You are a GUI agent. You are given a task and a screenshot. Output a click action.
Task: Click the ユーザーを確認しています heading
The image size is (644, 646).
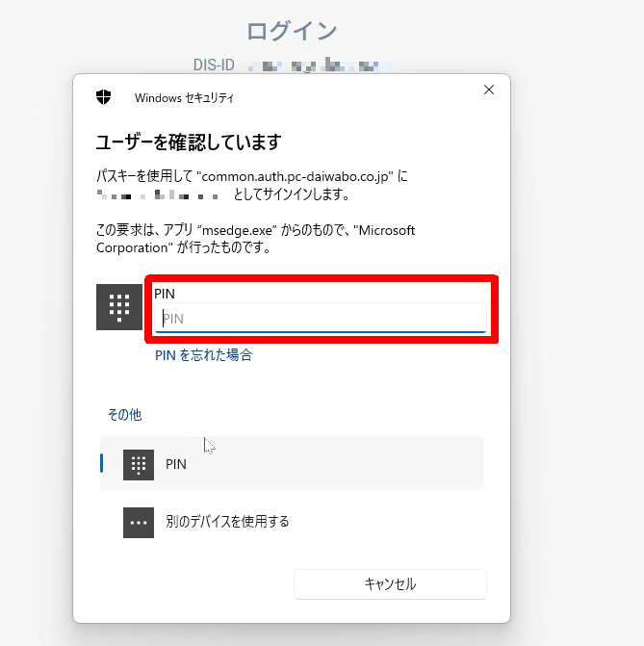[188, 142]
